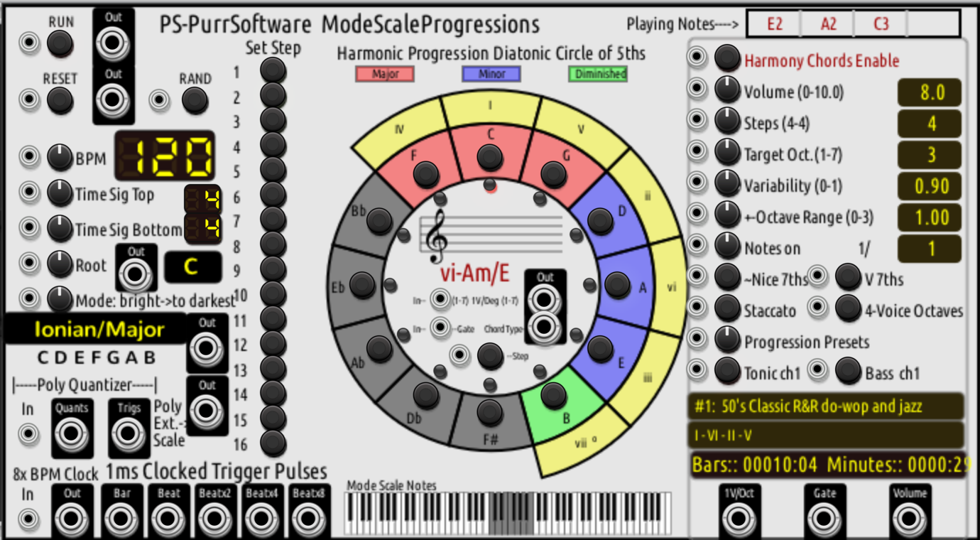Click the Trigs output jack
This screenshot has height=540, width=980.
pos(129,433)
